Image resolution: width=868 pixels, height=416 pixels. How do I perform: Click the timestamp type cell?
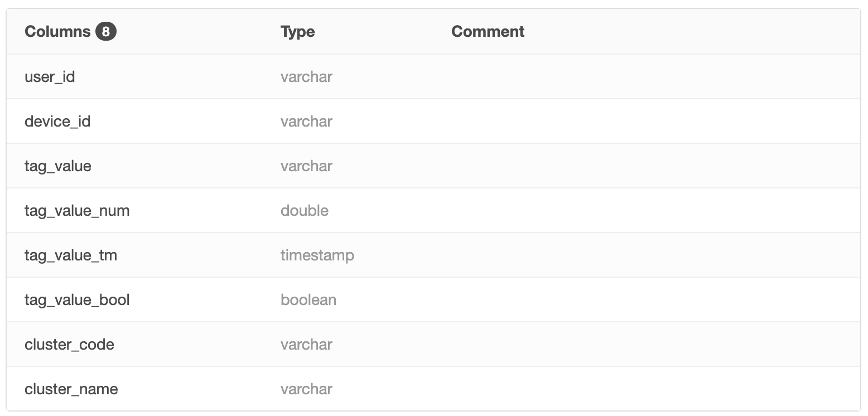(x=317, y=255)
